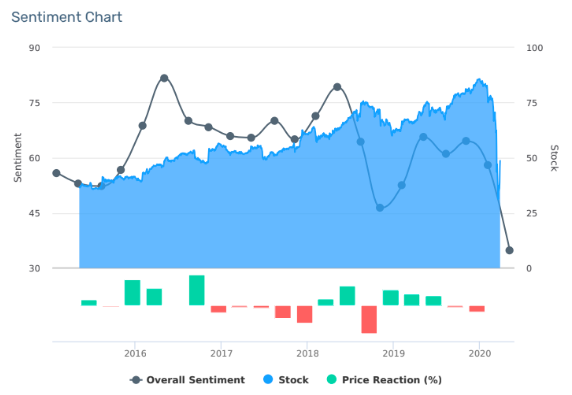Click the 2019 x-axis label
The height and width of the screenshot is (395, 572).
pyautogui.click(x=393, y=353)
